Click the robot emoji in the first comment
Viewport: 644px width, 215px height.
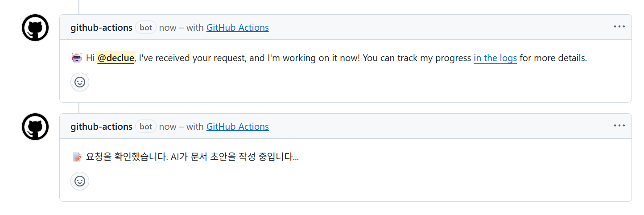[x=77, y=58]
